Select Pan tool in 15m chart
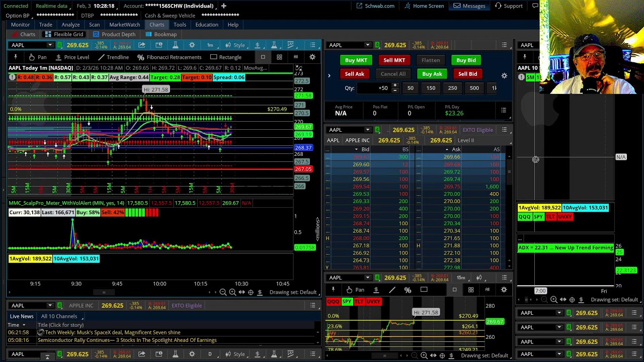The width and height of the screenshot is (644, 362). tap(355, 290)
